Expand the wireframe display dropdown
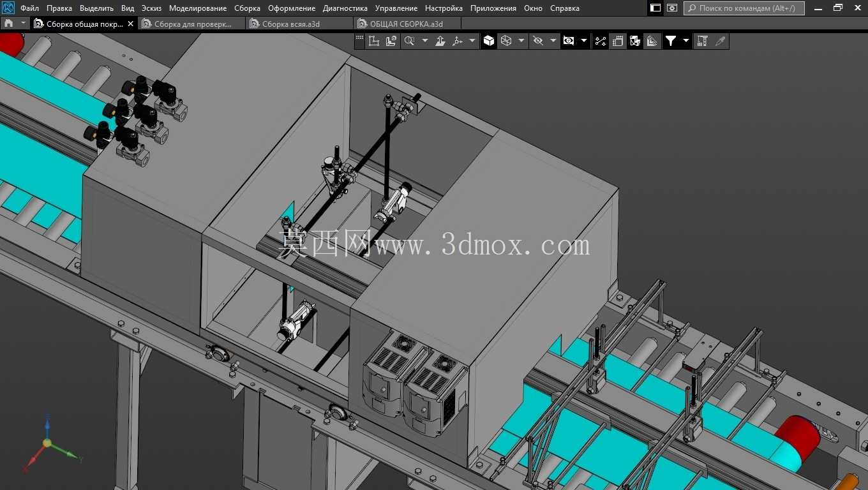The image size is (868, 490). point(521,41)
